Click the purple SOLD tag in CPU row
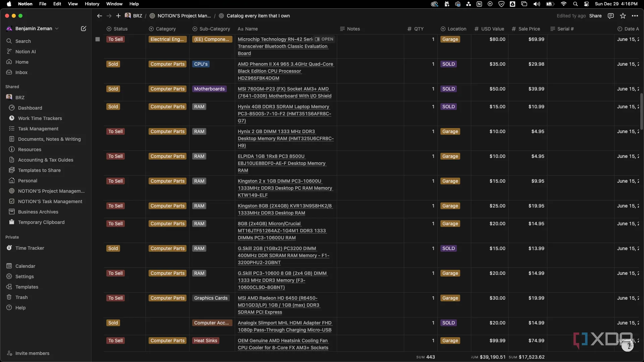Screen dimensions: 644x362 (448, 64)
